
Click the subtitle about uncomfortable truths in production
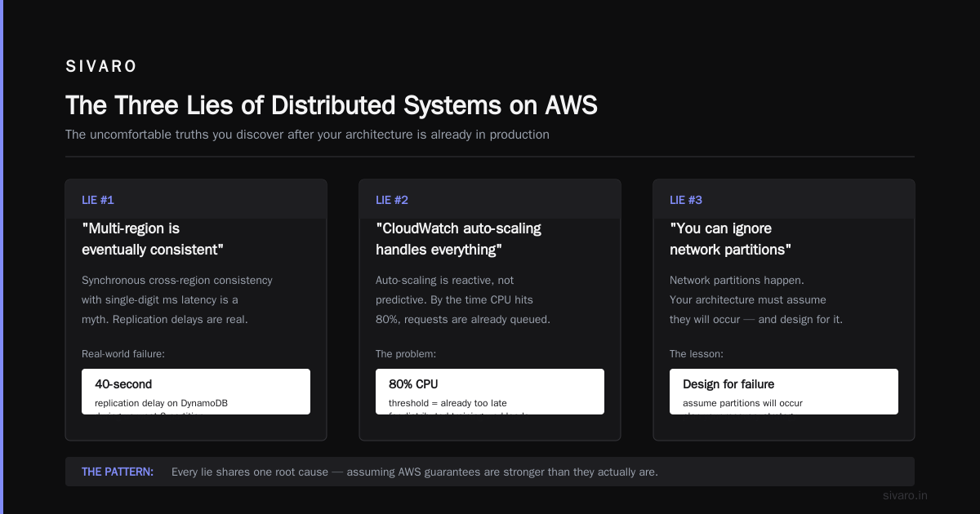point(307,135)
